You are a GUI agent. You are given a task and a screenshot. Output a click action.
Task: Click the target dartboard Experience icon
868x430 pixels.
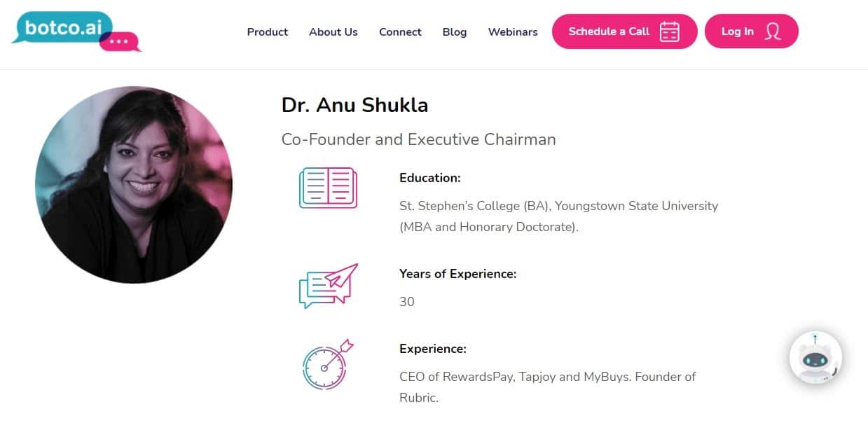(327, 365)
